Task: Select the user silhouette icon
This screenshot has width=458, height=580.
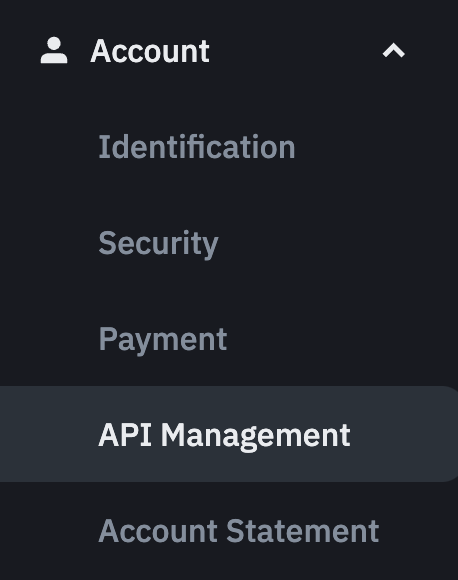Action: tap(54, 50)
